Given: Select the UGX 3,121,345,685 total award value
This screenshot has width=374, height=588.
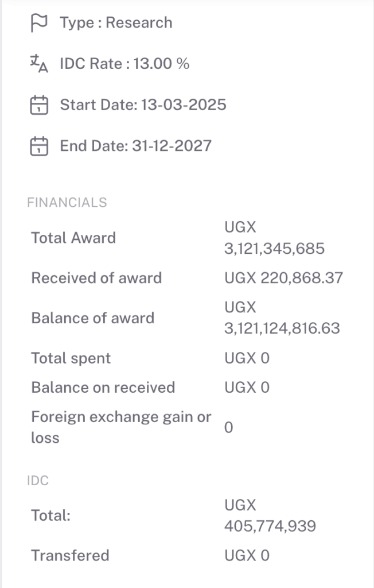Looking at the screenshot, I should pos(274,238).
